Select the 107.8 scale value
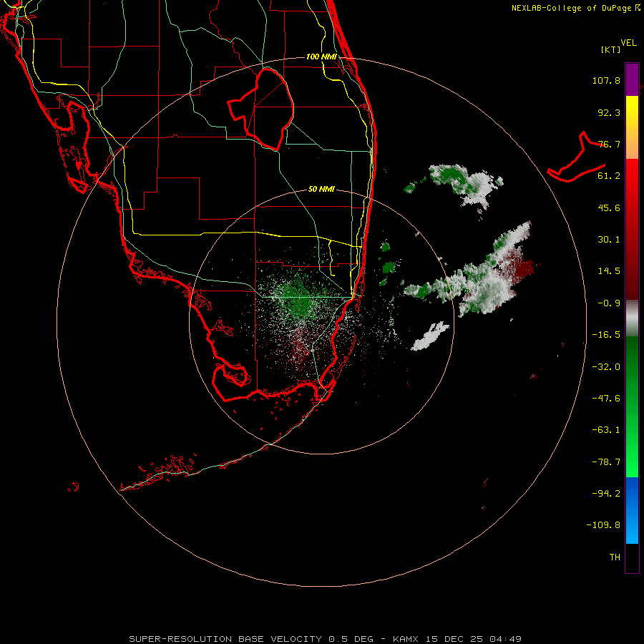 point(606,80)
